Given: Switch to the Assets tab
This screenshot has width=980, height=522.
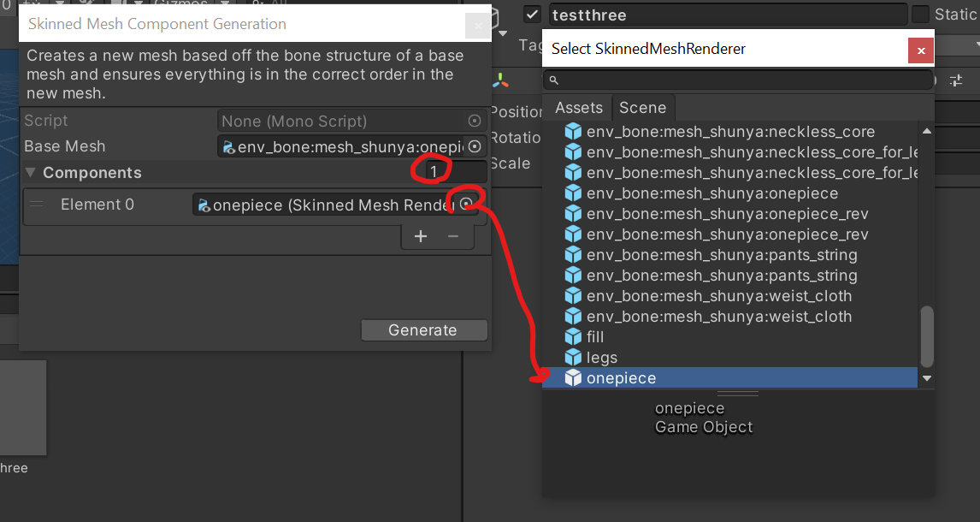Looking at the screenshot, I should (x=579, y=108).
